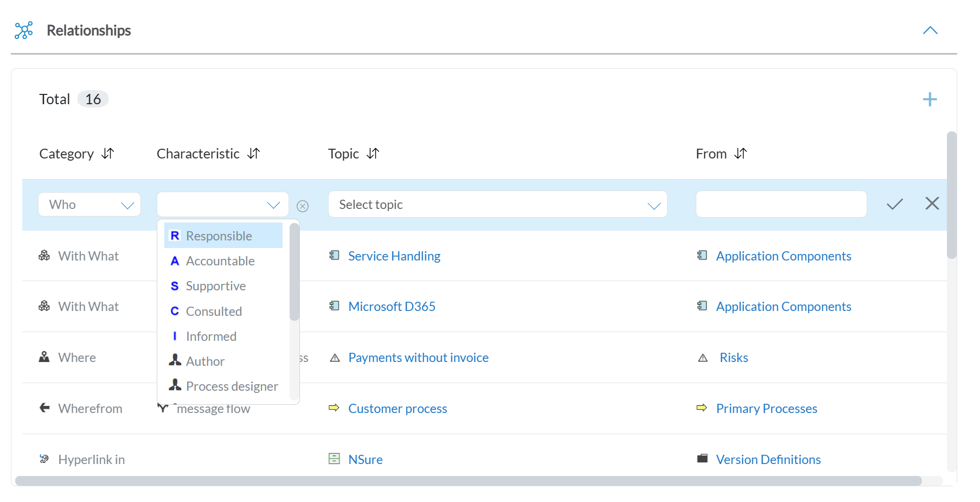Click the Relationships network icon
Screen dimensions: 980x502
pos(24,30)
